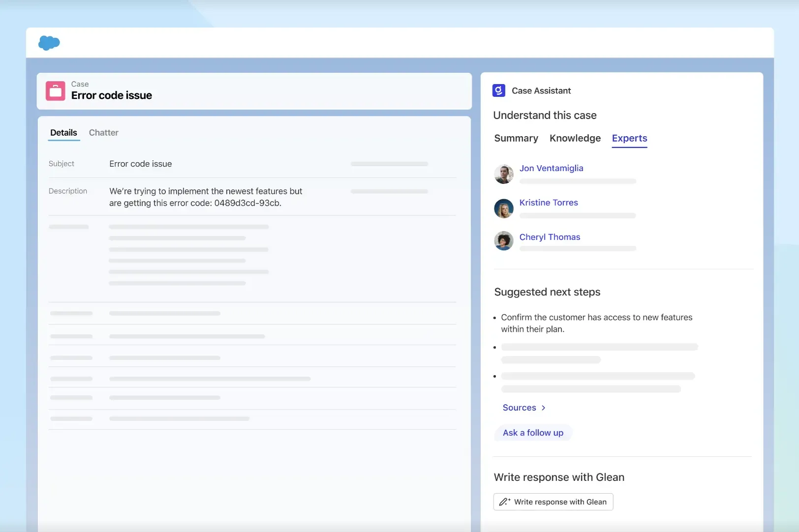This screenshot has height=532, width=799.
Task: Open expert profile Jon Ventamiglia
Action: click(x=552, y=168)
